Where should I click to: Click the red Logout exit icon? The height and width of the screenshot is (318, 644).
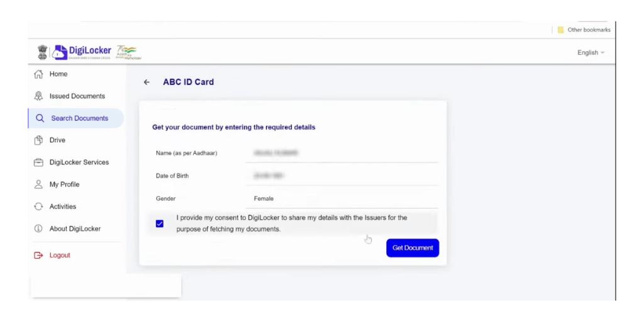(x=38, y=256)
